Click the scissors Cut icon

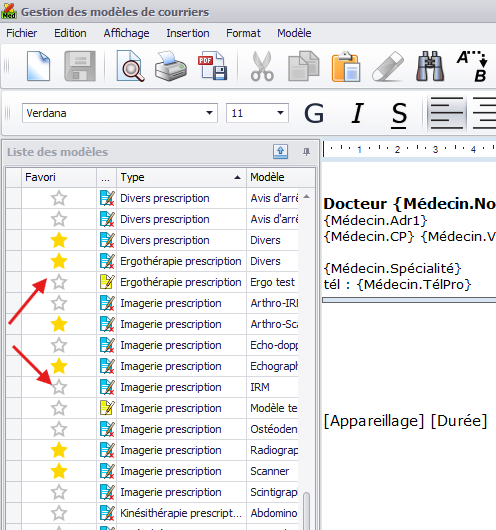262,66
